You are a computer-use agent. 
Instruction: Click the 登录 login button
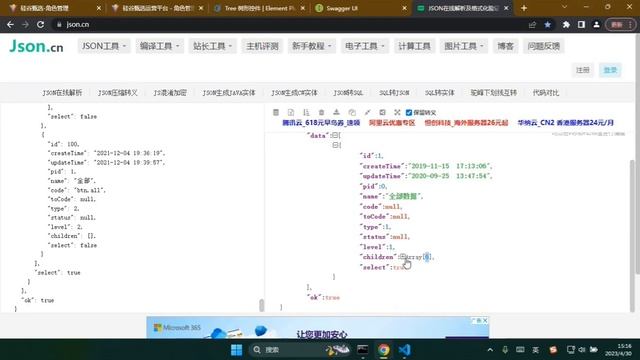pyautogui.click(x=610, y=70)
